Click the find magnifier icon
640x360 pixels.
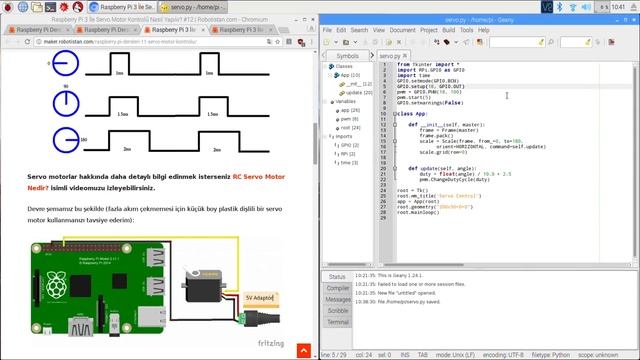551,42
